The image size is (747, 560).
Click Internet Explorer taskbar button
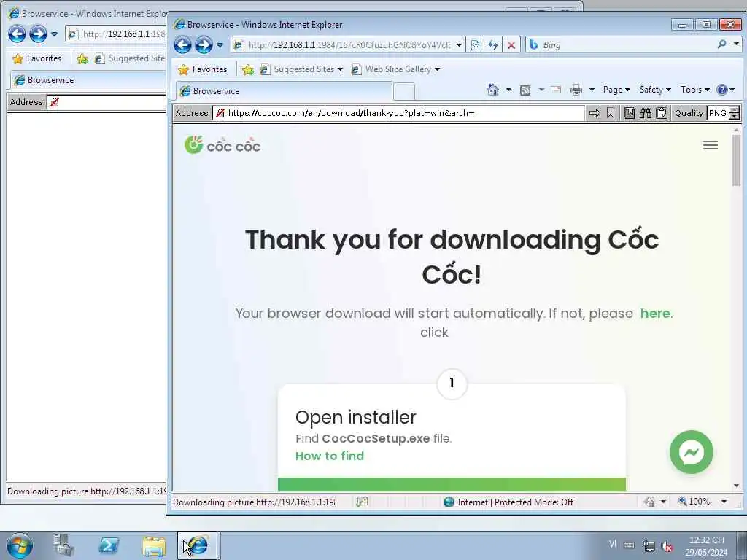click(x=197, y=545)
